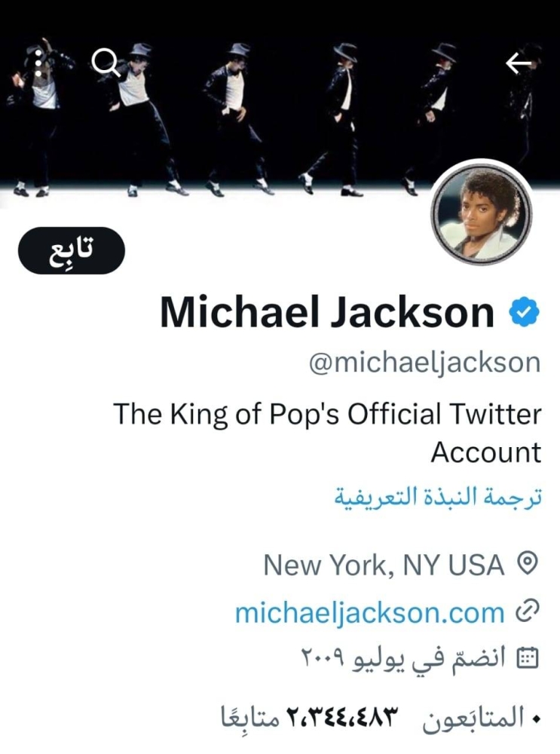Open the three-dot overflow menu
The image size is (560, 754).
tap(38, 63)
